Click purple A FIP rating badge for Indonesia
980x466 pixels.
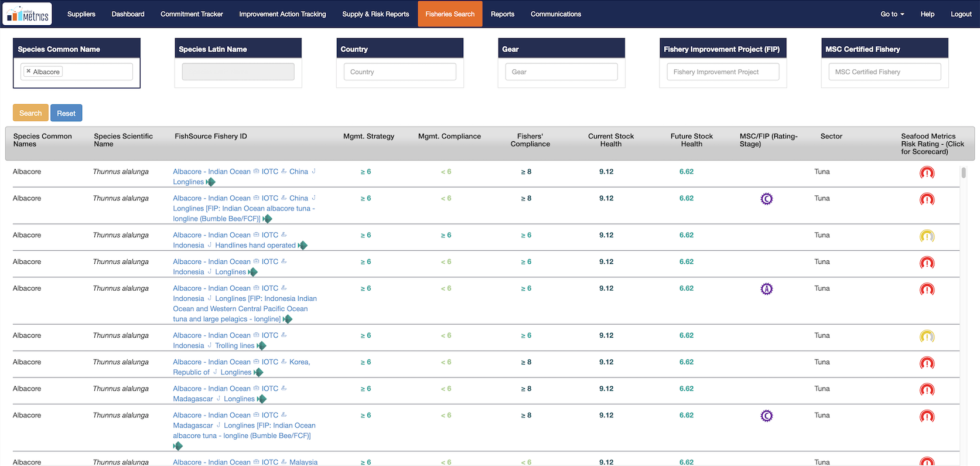(766, 289)
